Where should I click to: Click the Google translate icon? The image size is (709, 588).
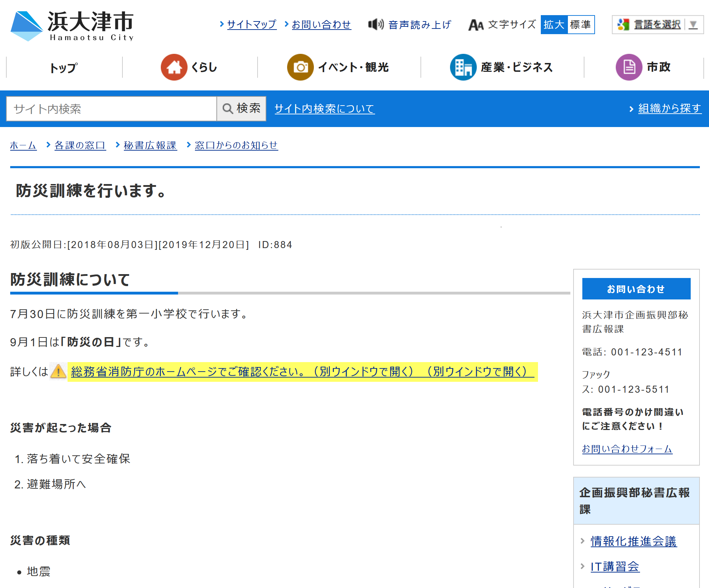tap(623, 25)
